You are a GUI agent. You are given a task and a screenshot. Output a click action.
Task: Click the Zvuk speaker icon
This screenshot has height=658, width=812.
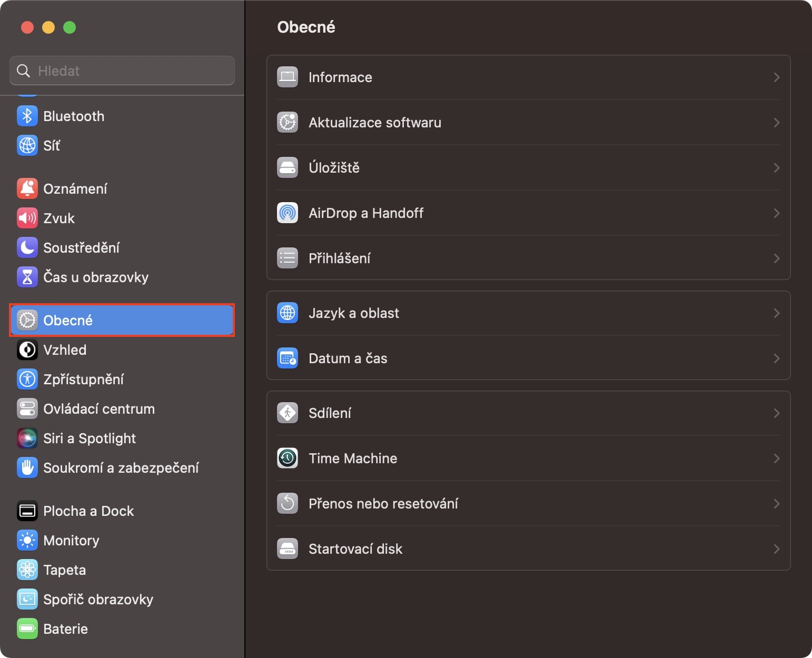coord(27,218)
